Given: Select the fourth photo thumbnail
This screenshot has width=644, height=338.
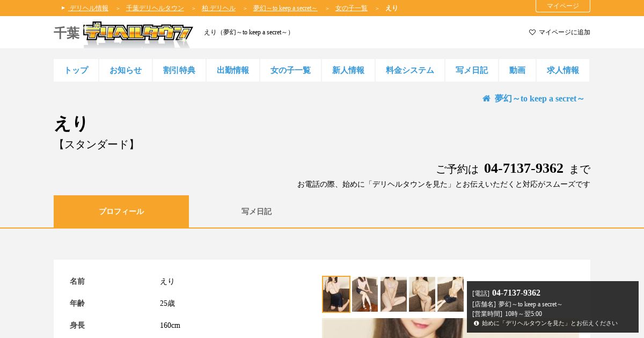Looking at the screenshot, I should tap(422, 294).
